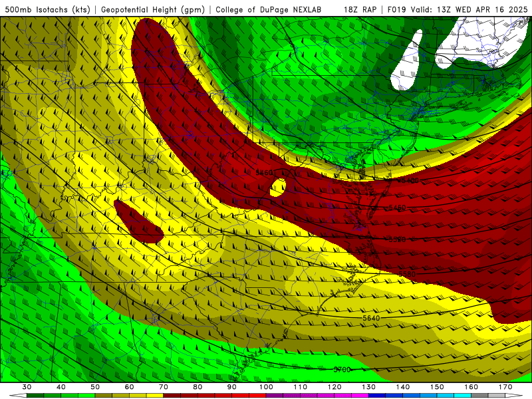532x399 pixels.
Task: Click the '18Z RAP' model run label
Action: tap(360, 10)
